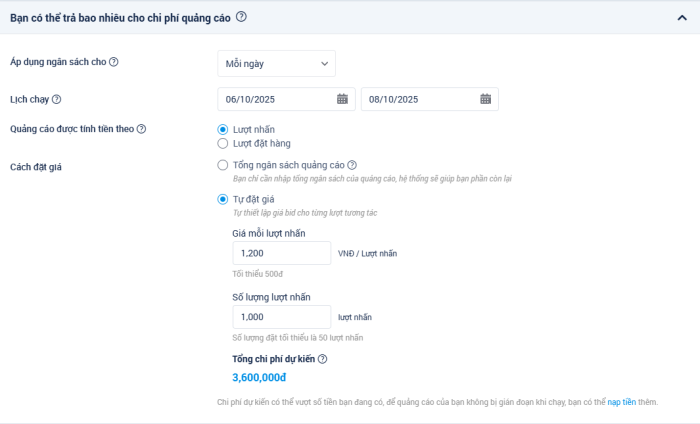The image size is (700, 424).
Task: Collapse the ad cost section with chevron
Action: coord(682,17)
